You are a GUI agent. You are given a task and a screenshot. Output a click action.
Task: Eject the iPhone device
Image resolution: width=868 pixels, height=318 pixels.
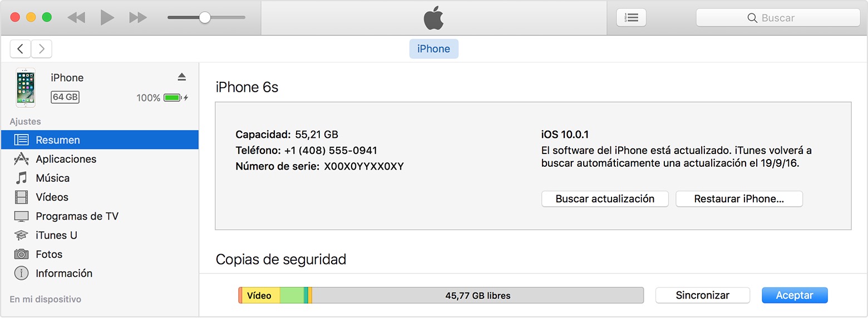(x=181, y=77)
